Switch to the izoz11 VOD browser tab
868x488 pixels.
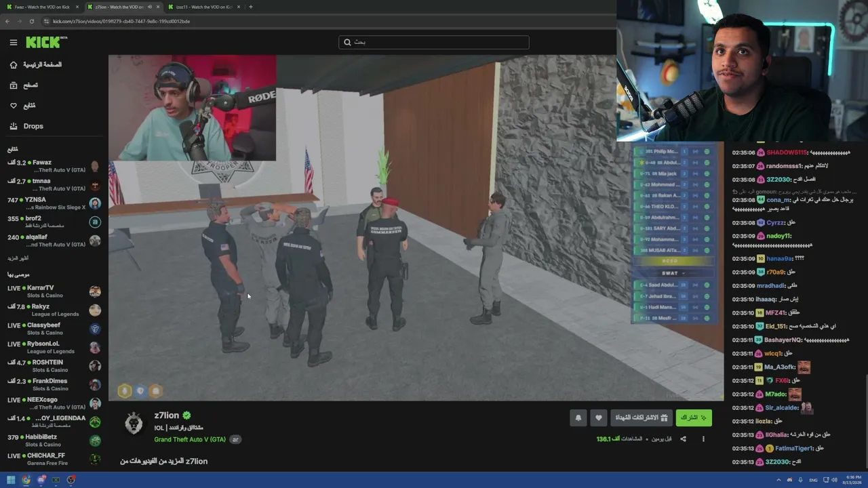pyautogui.click(x=203, y=7)
